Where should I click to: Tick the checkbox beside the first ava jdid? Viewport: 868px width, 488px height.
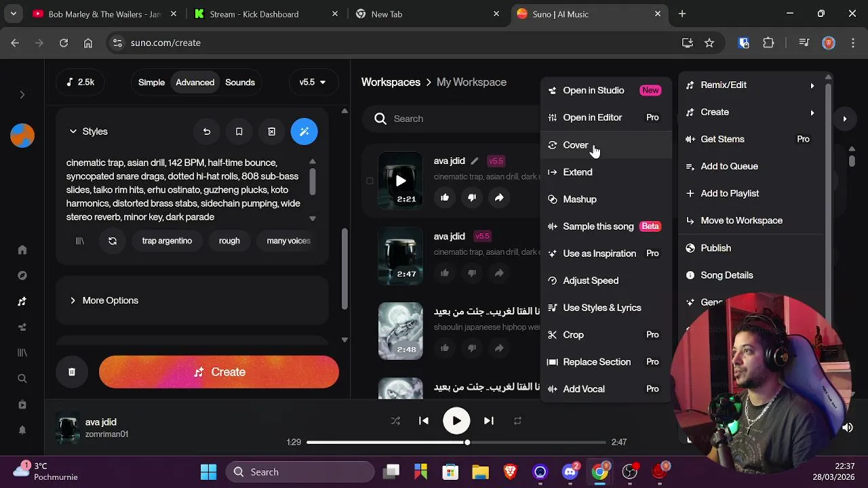point(370,181)
